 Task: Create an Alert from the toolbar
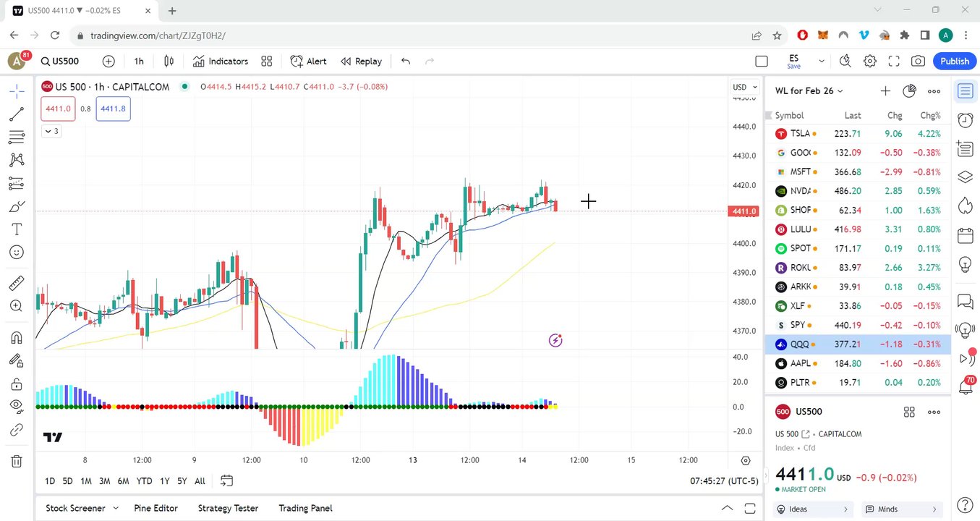click(309, 62)
